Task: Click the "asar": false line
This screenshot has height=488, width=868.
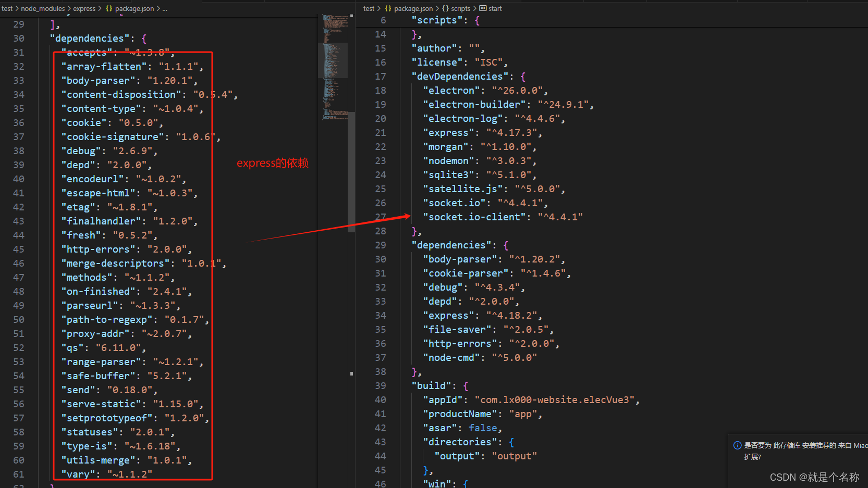Action: click(x=463, y=428)
